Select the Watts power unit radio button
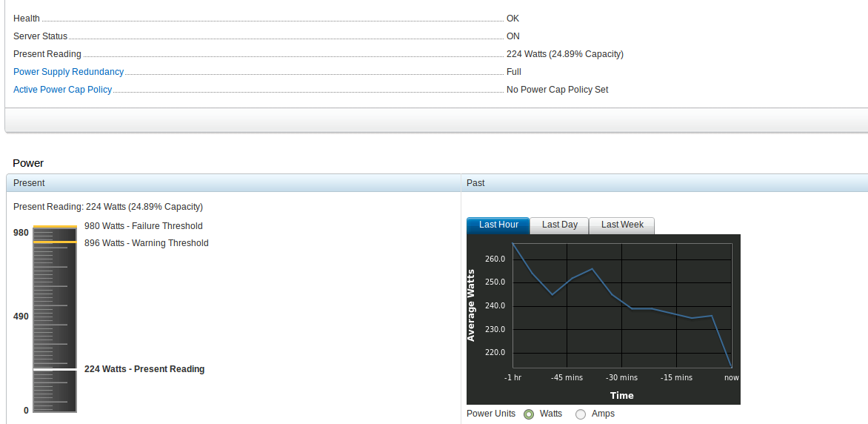The width and height of the screenshot is (868, 424). click(529, 414)
